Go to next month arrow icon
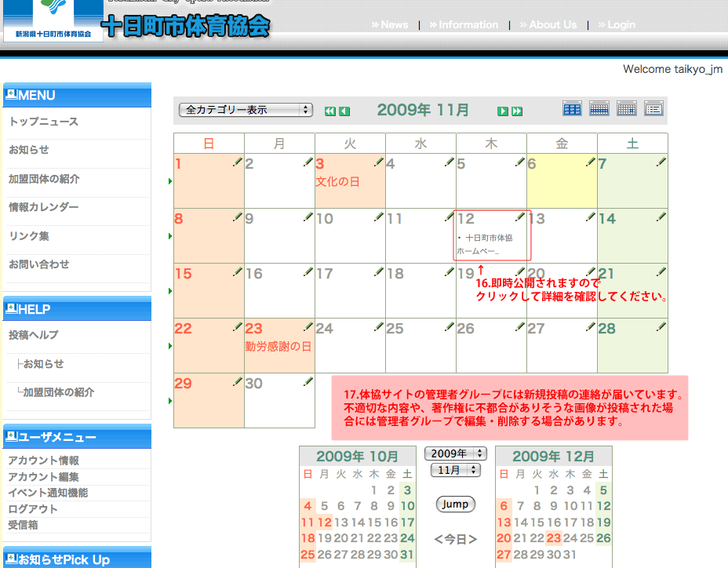The height and width of the screenshot is (568, 728). click(x=502, y=111)
